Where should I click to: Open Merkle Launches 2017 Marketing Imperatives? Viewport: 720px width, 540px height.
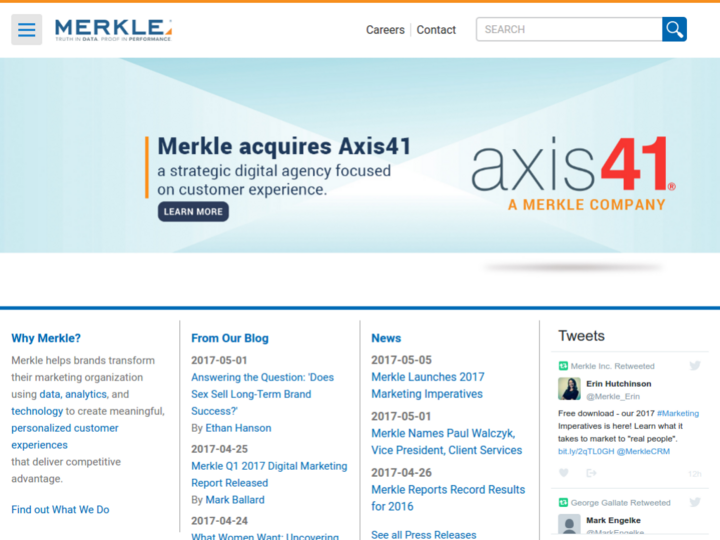tap(428, 385)
